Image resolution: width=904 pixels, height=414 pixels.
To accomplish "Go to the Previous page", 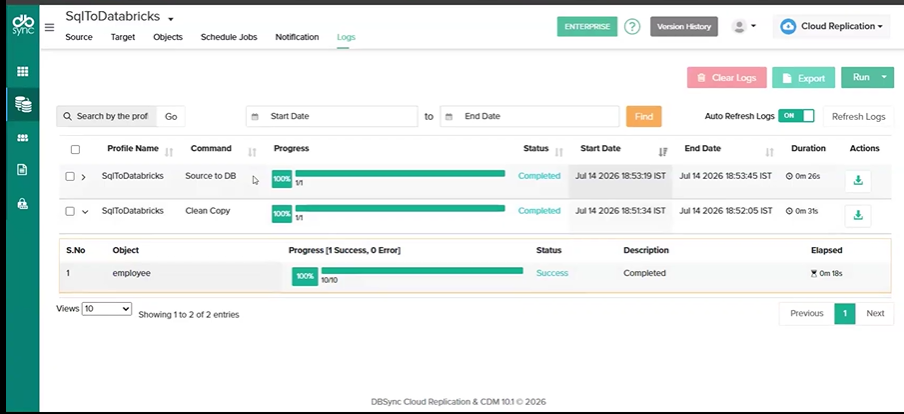I will (807, 313).
